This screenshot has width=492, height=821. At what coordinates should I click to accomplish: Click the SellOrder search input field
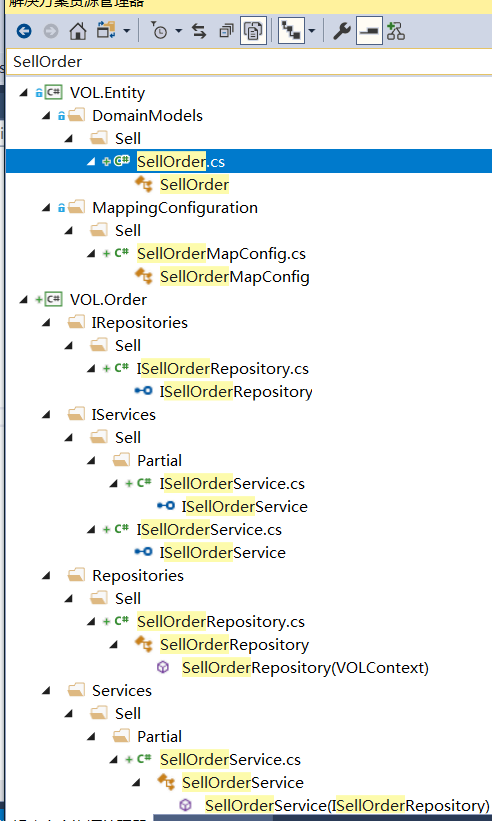(x=249, y=62)
